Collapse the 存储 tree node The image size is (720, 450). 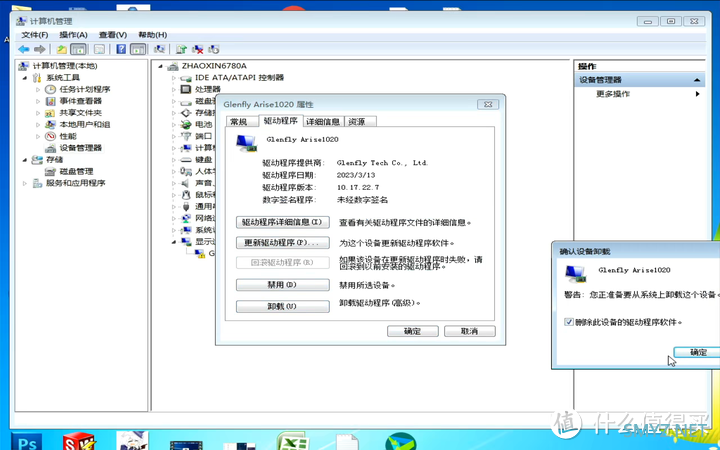click(x=25, y=159)
